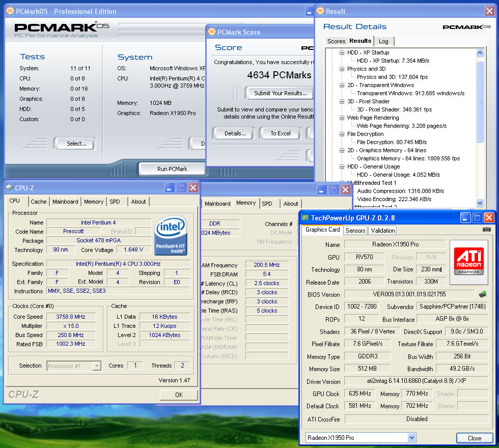Switch to the Sensors tab in GPU-Z

[x=355, y=230]
